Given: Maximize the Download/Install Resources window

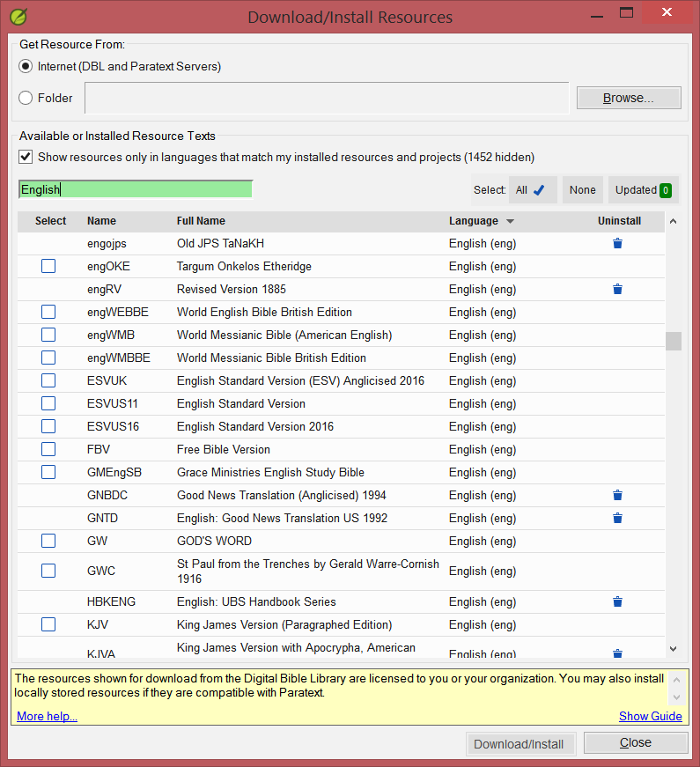Looking at the screenshot, I should 626,12.
